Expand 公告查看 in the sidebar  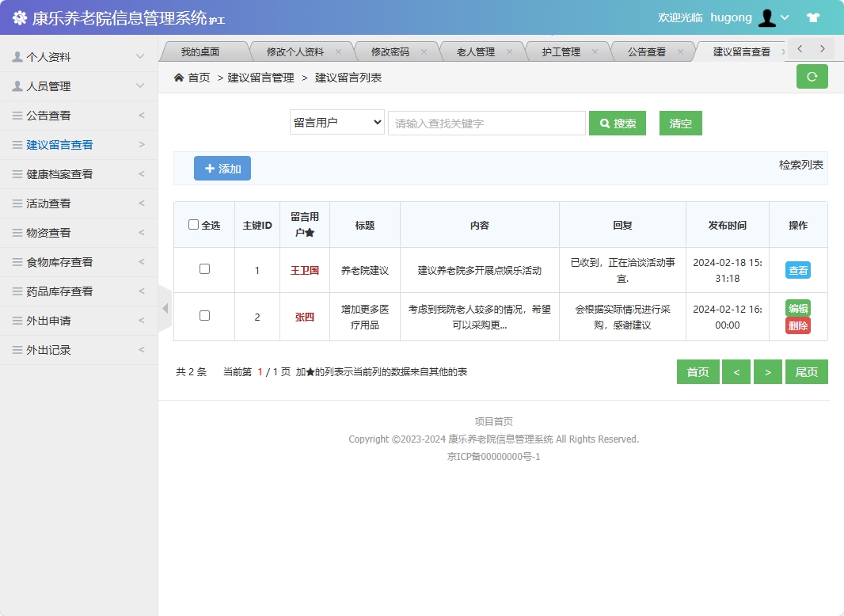49,115
